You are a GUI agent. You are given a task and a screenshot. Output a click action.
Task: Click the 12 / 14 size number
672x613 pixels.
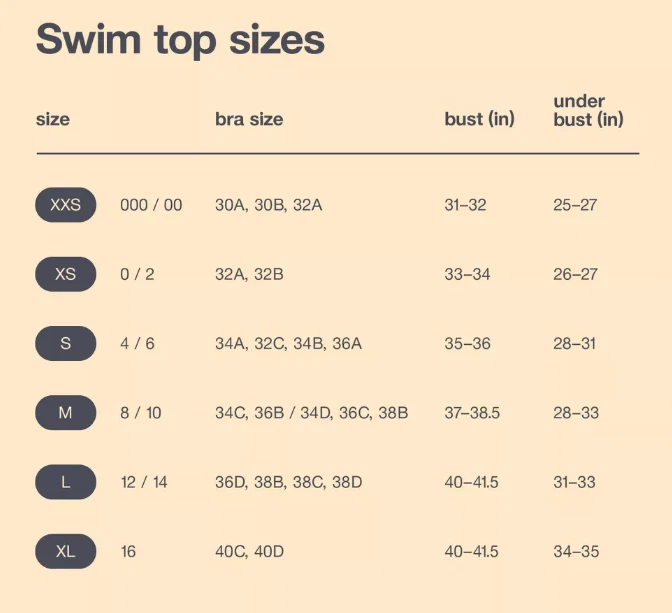tap(144, 482)
